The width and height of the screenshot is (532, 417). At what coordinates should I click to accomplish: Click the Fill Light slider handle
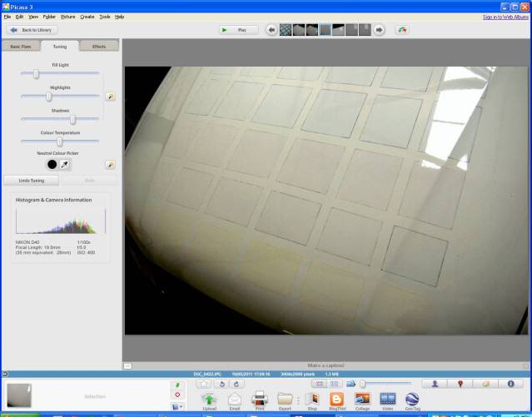coord(36,74)
